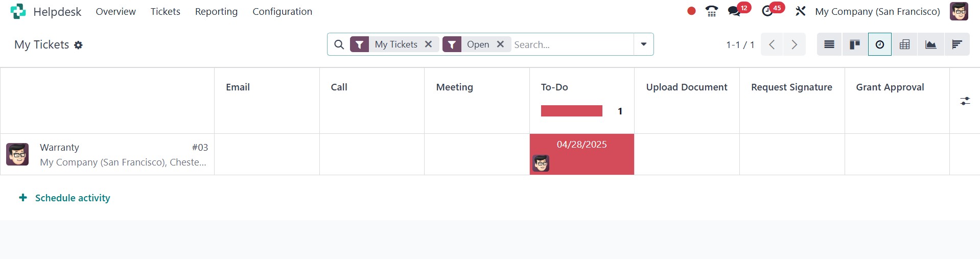Click the red To-Do progress bar
980x259 pixels.
pyautogui.click(x=571, y=111)
